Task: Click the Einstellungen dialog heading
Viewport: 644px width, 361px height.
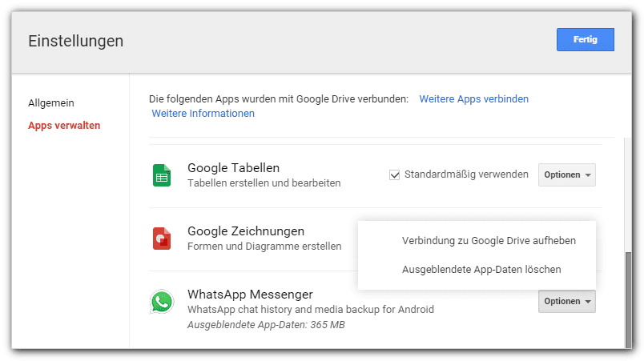Action: coord(75,41)
